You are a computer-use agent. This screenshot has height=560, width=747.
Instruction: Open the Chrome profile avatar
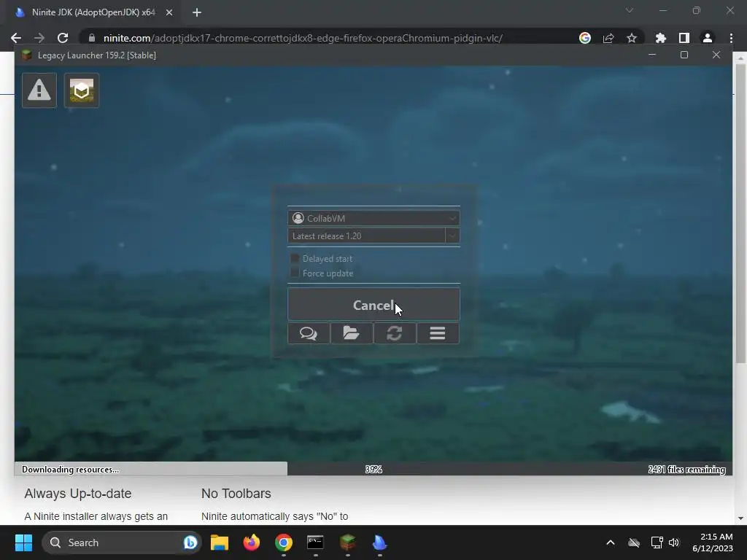pyautogui.click(x=708, y=38)
